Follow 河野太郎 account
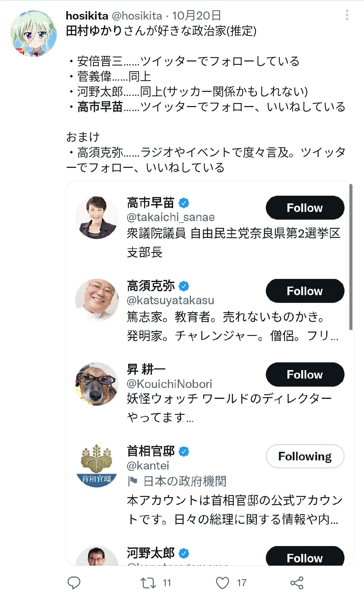 pos(305,556)
